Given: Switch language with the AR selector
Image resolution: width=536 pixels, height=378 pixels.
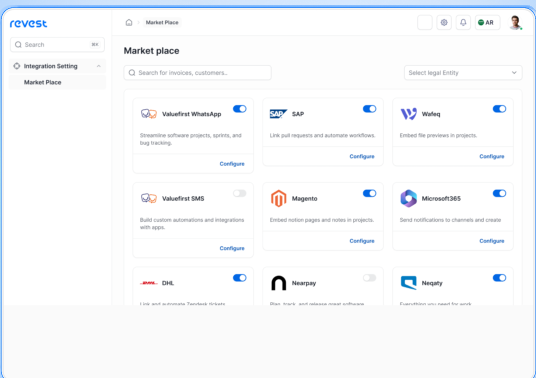Looking at the screenshot, I should coord(487,23).
